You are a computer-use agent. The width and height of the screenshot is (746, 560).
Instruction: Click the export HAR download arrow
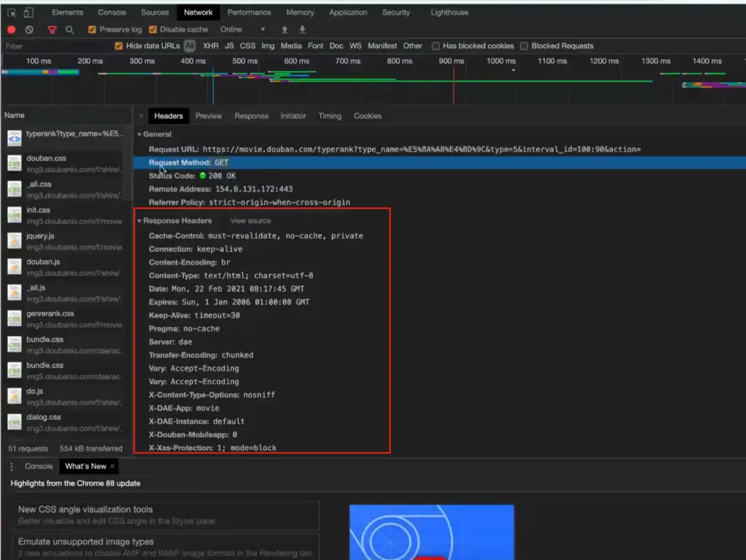pos(302,30)
